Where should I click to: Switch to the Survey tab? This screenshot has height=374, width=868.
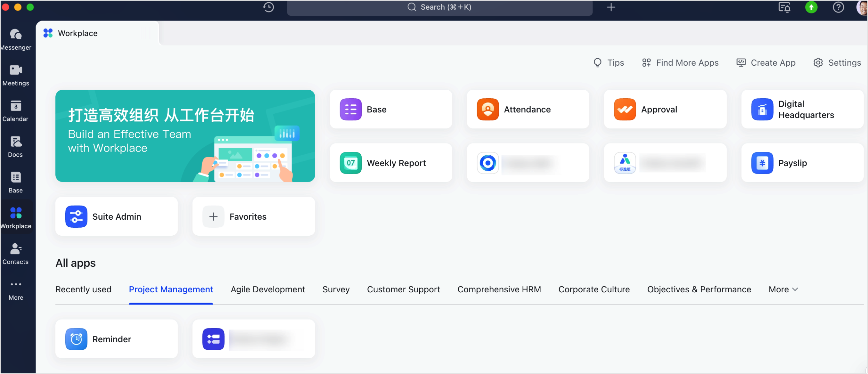336,289
